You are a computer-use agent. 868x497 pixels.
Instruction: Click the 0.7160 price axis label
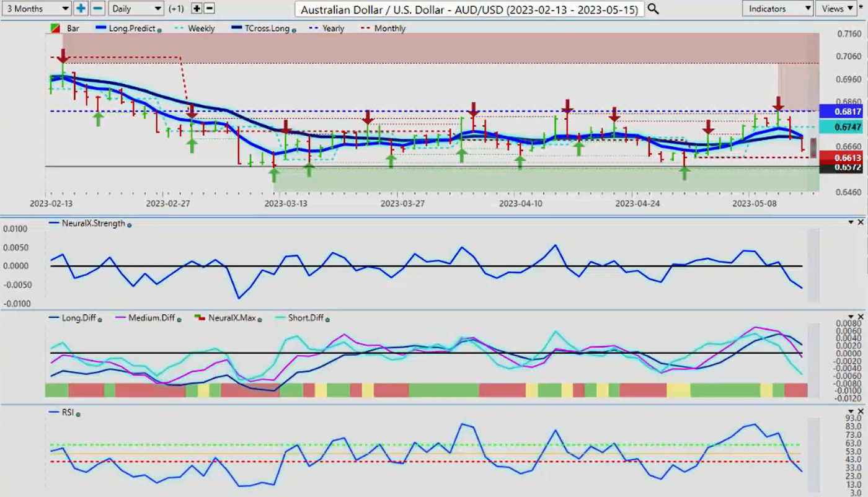tap(849, 34)
